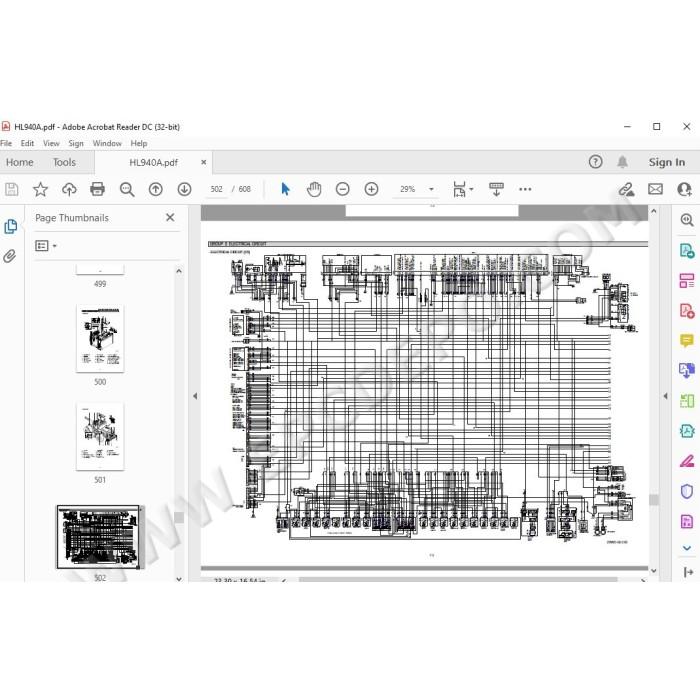Screen dimensions: 700x700
Task: Go to previous page arrow
Action: [155, 189]
